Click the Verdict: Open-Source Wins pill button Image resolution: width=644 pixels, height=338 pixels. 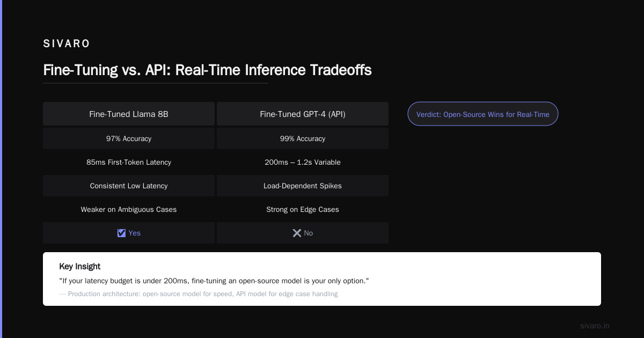point(483,114)
